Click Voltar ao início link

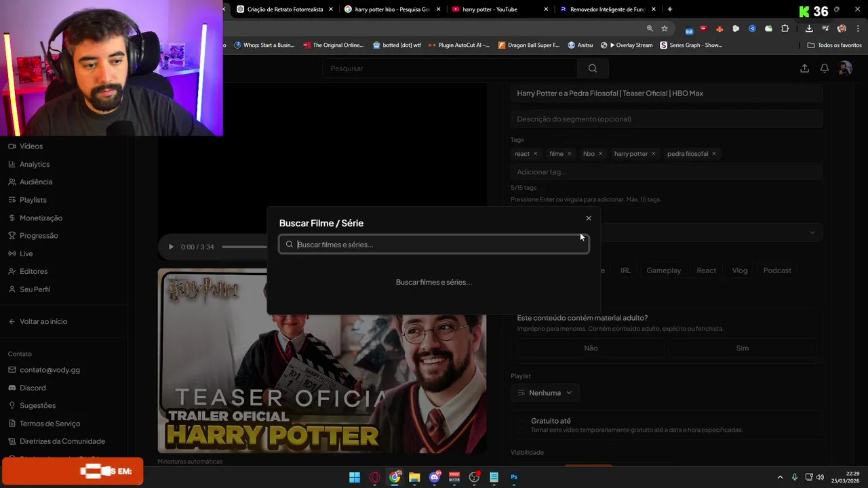[x=38, y=321]
